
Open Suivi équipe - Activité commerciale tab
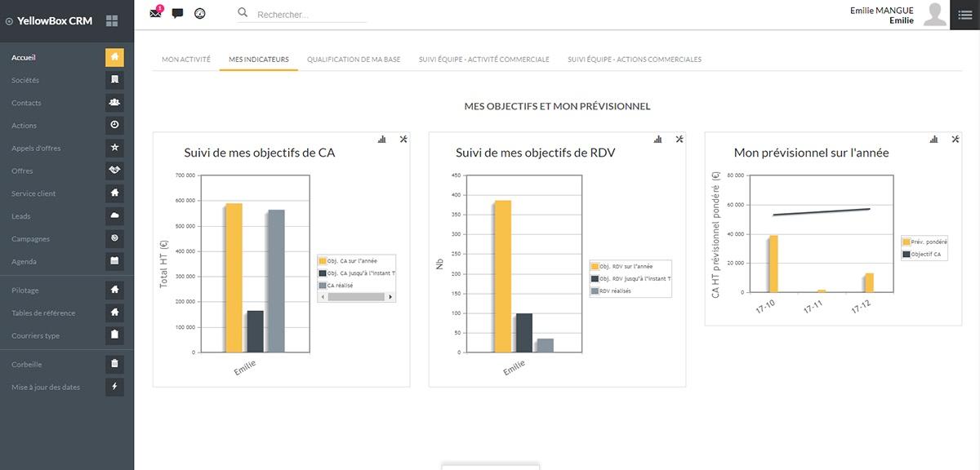[x=483, y=60]
